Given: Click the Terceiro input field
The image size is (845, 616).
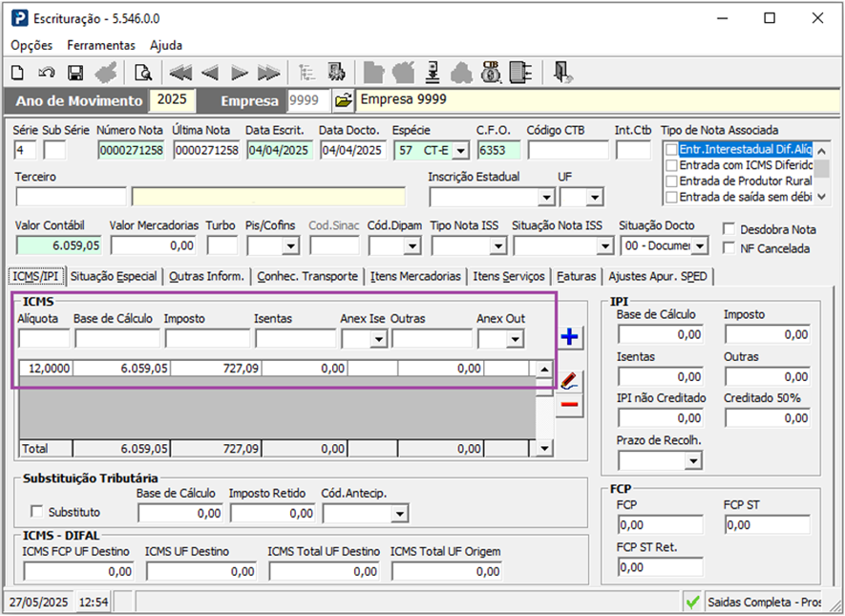Looking at the screenshot, I should click(x=71, y=197).
